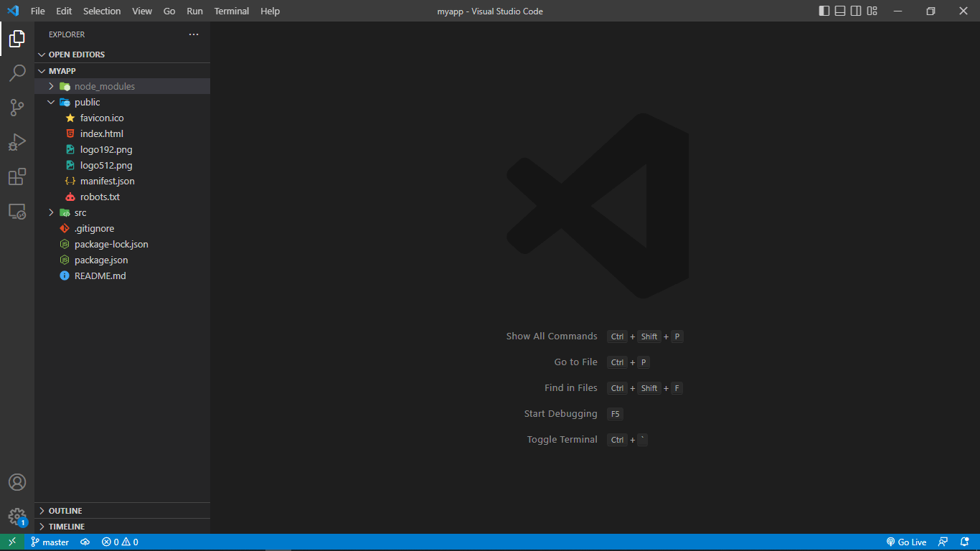This screenshot has width=980, height=551.
Task: Open the File menu
Action: point(37,11)
